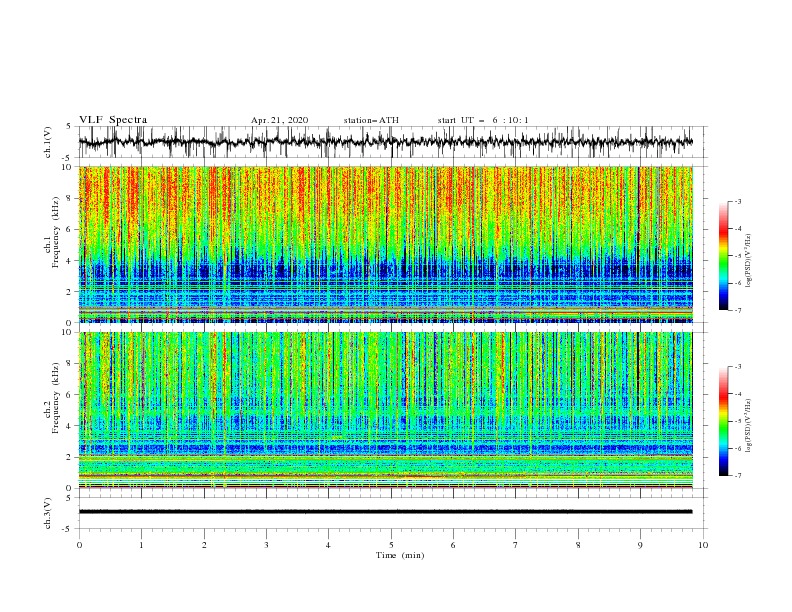Click inside the ch.2 spectrogram panel
Screen dimensions: 792x612
386,410
